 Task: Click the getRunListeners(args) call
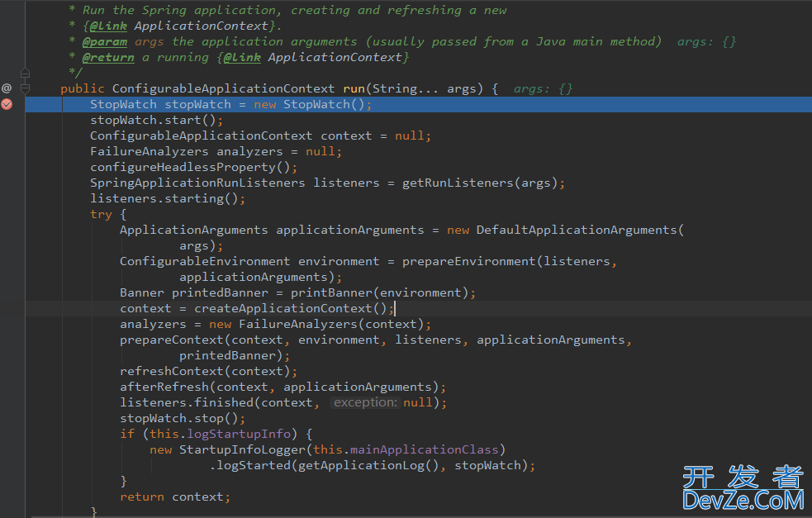coord(480,183)
